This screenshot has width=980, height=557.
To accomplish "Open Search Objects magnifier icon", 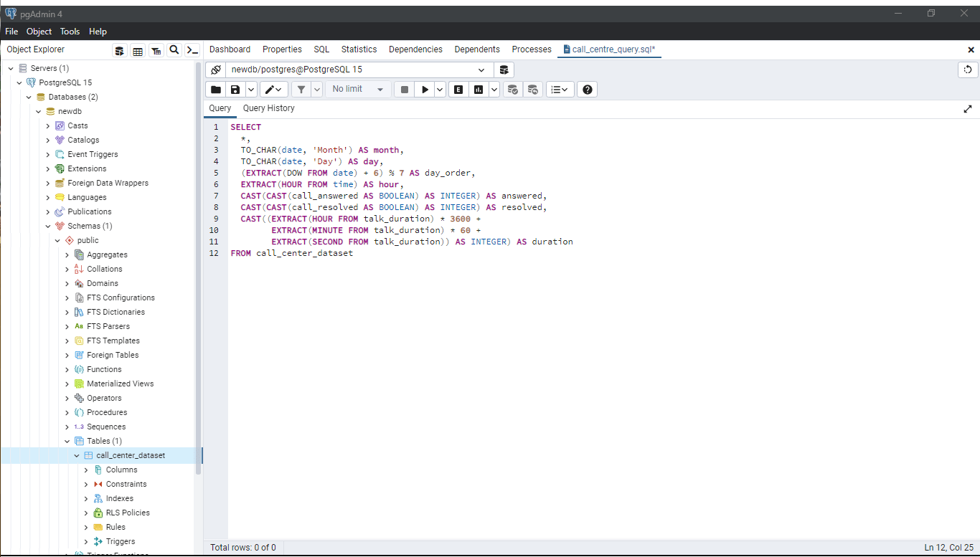I will (x=174, y=50).
